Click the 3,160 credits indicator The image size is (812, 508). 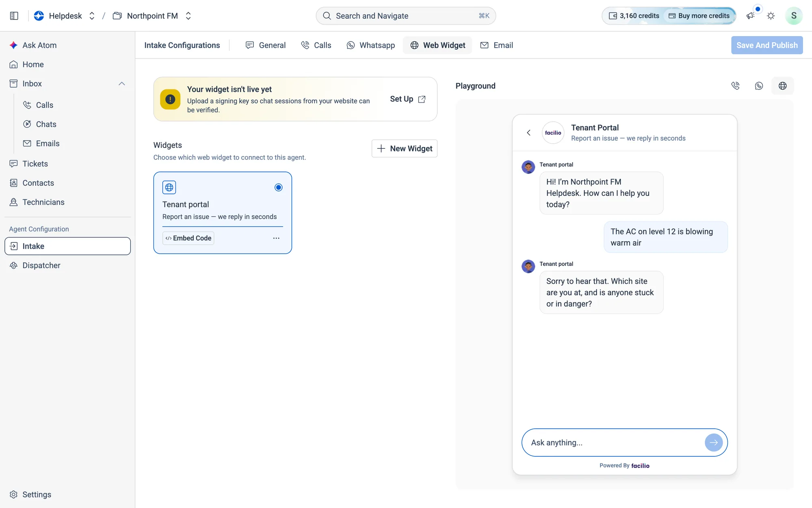(634, 16)
